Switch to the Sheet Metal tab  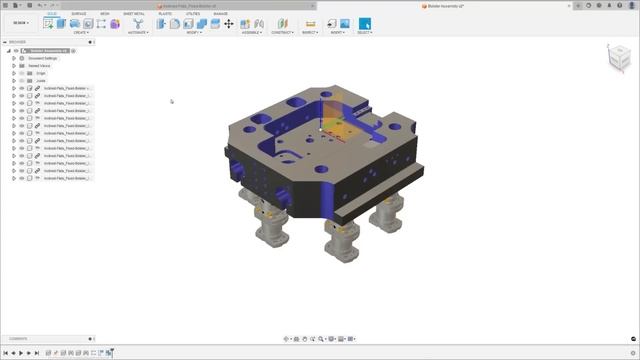(134, 13)
